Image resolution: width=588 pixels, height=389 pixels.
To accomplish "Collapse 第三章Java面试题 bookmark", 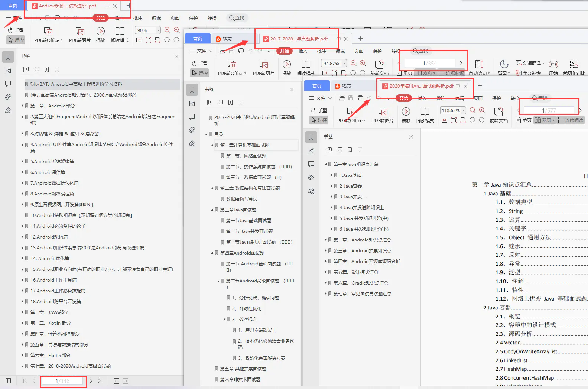I will (x=212, y=210).
